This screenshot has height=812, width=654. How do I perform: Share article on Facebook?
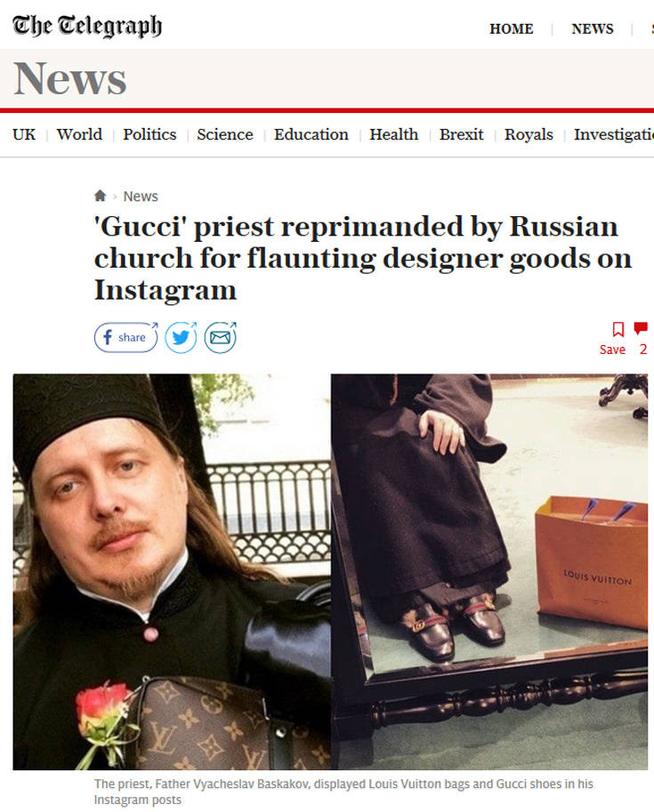pyautogui.click(x=126, y=337)
